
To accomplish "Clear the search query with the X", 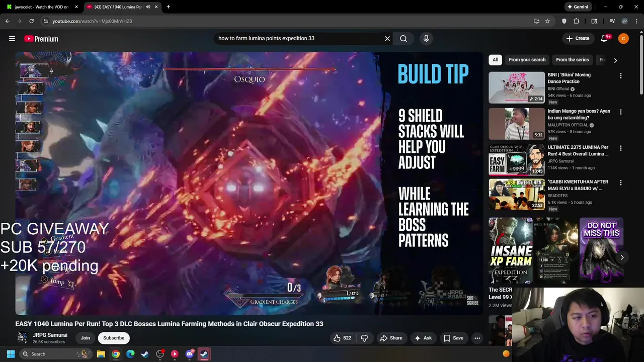I will tap(387, 38).
